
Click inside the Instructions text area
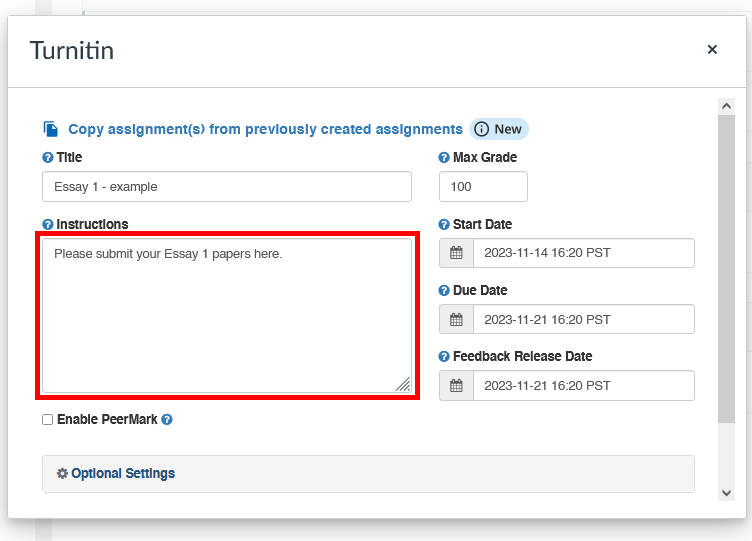point(227,316)
